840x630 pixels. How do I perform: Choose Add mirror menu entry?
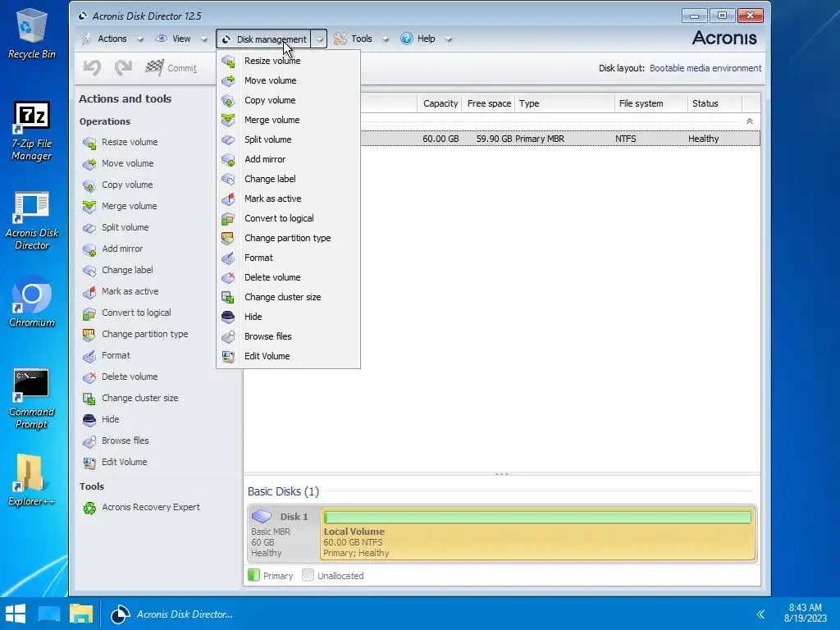tap(288, 159)
